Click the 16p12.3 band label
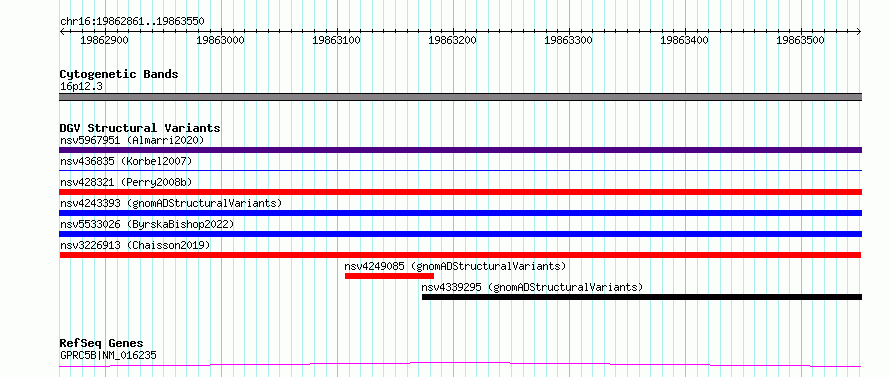Viewport: 890px width, 377px height. click(x=81, y=87)
